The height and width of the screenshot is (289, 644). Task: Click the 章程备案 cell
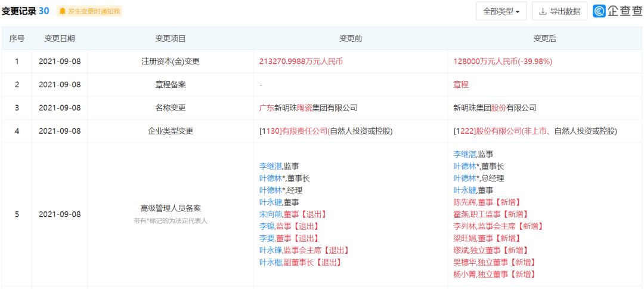pos(171,85)
